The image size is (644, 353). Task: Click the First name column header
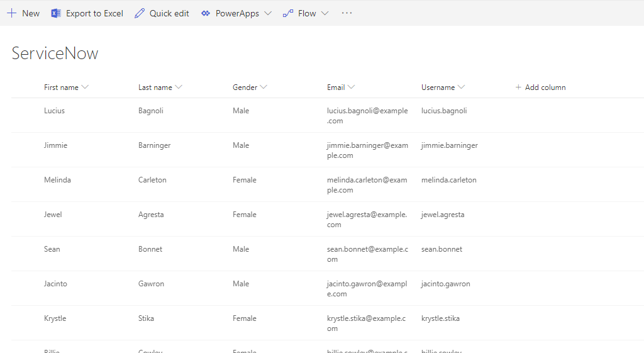pos(61,87)
